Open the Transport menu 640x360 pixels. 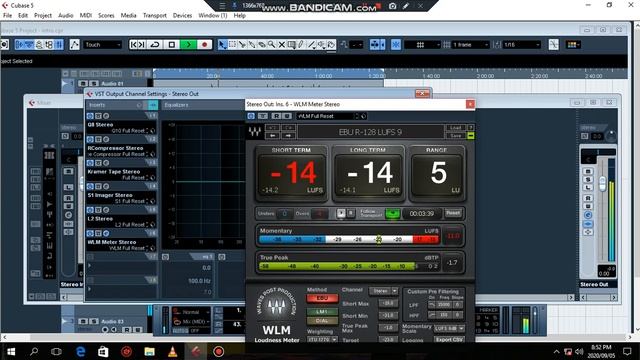click(155, 16)
